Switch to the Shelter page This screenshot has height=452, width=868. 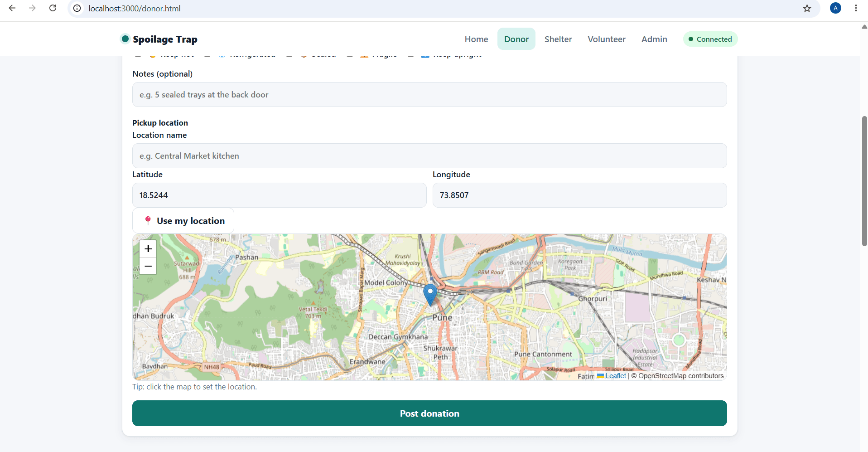tap(558, 39)
